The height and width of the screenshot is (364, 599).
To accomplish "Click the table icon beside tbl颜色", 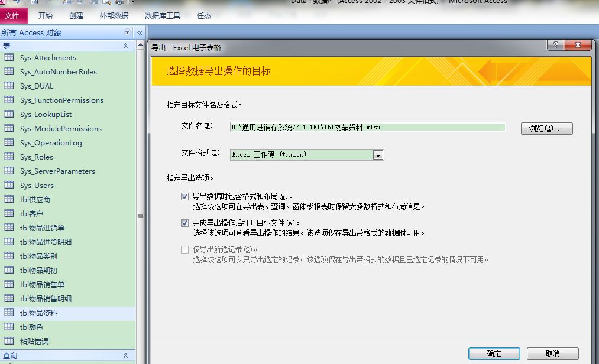I will pyautogui.click(x=9, y=326).
